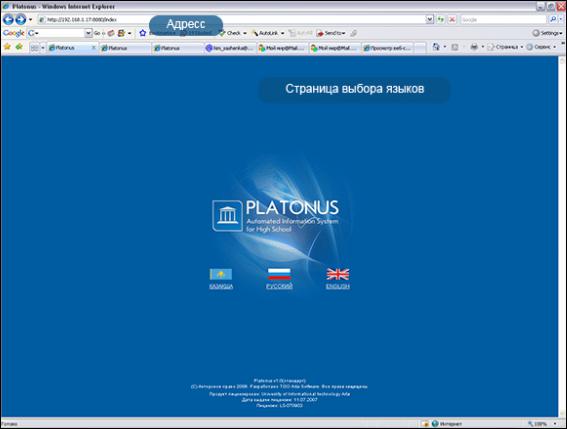Switch to the Просмотр веб-с... tab
567x429 pixels.
387,48
